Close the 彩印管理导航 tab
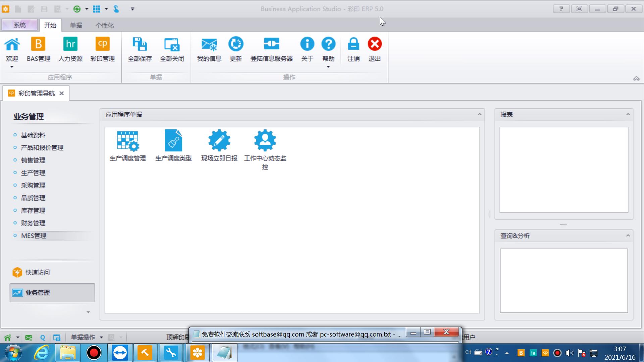The image size is (644, 362). pos(62,94)
